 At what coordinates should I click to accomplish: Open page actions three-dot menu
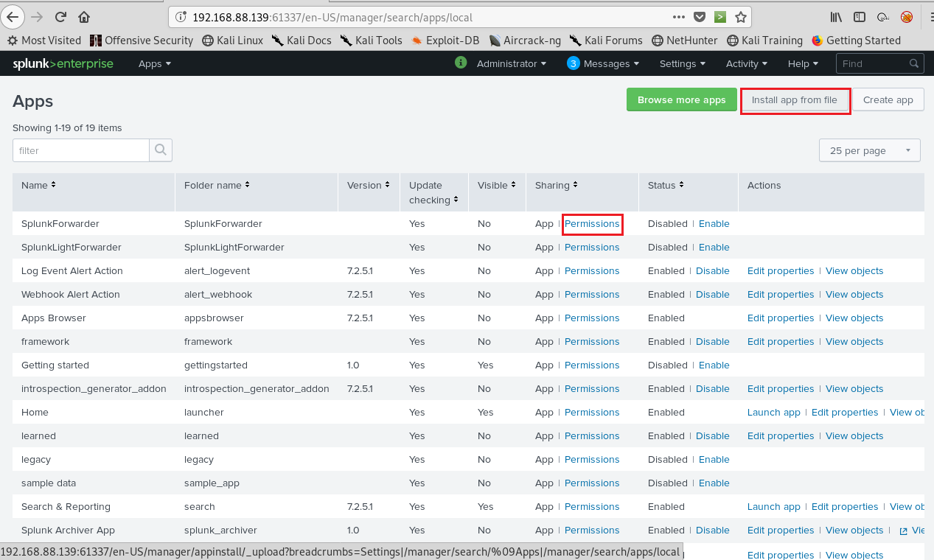click(x=680, y=16)
